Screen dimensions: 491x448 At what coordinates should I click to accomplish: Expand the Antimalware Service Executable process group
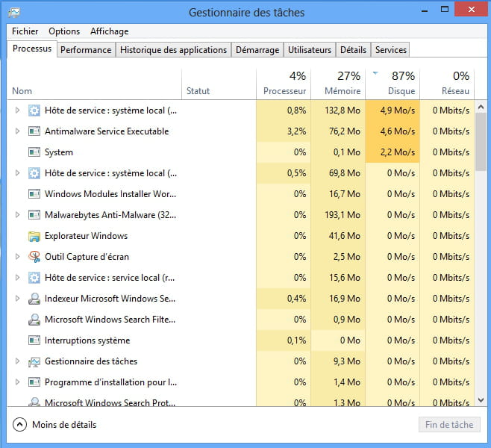click(x=18, y=131)
